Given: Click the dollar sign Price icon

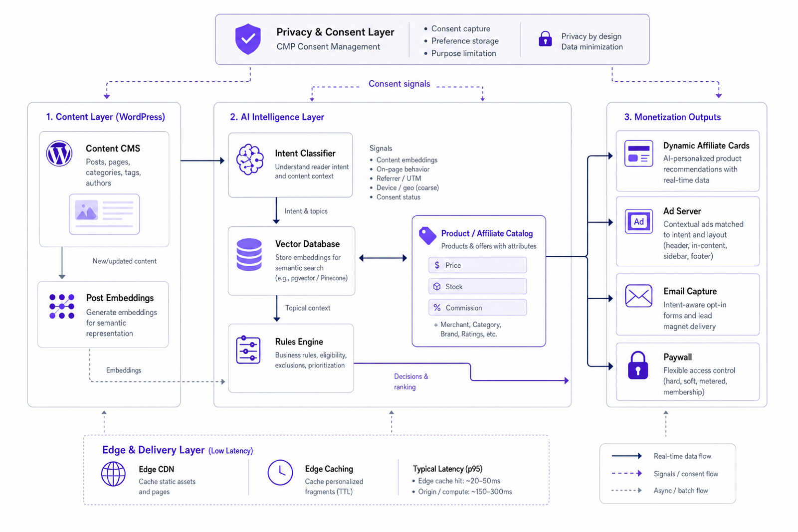Looking at the screenshot, I should pyautogui.click(x=437, y=265).
